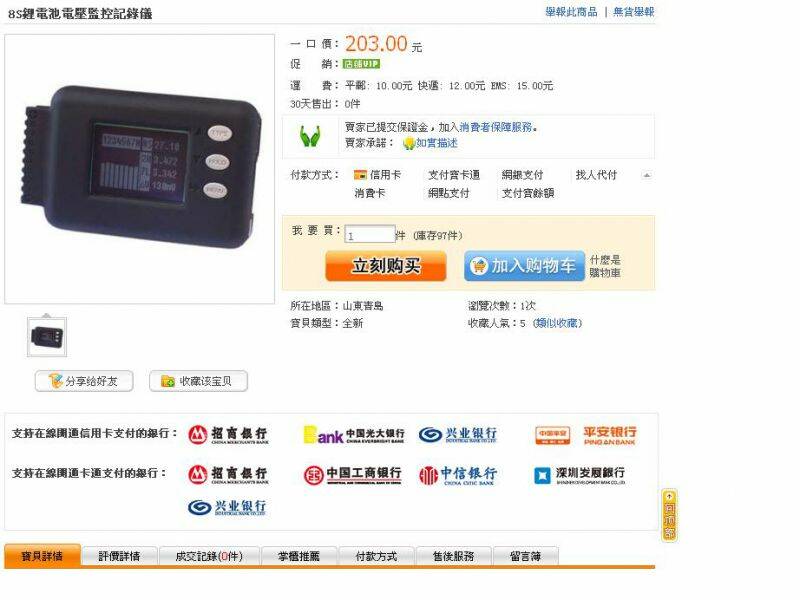Click the 如實描述 lightbulb icon

pyautogui.click(x=408, y=143)
